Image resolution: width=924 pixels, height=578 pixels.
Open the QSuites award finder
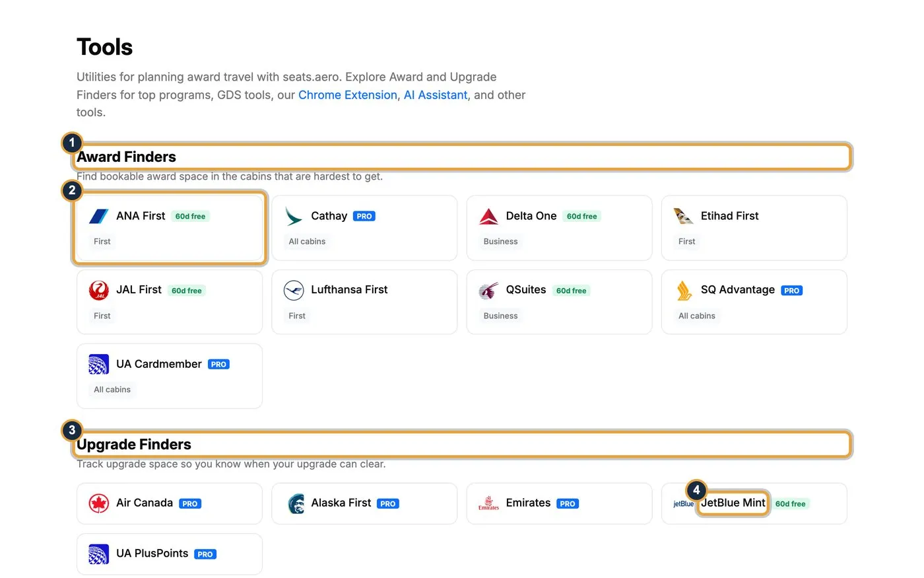pyautogui.click(x=559, y=302)
